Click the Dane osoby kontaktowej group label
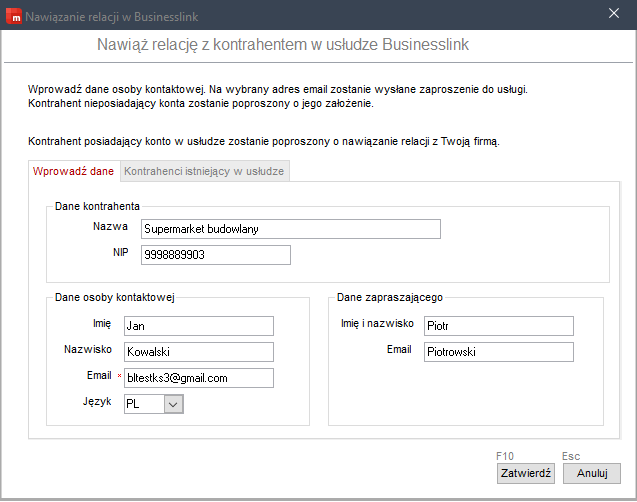The image size is (637, 502). (x=115, y=297)
